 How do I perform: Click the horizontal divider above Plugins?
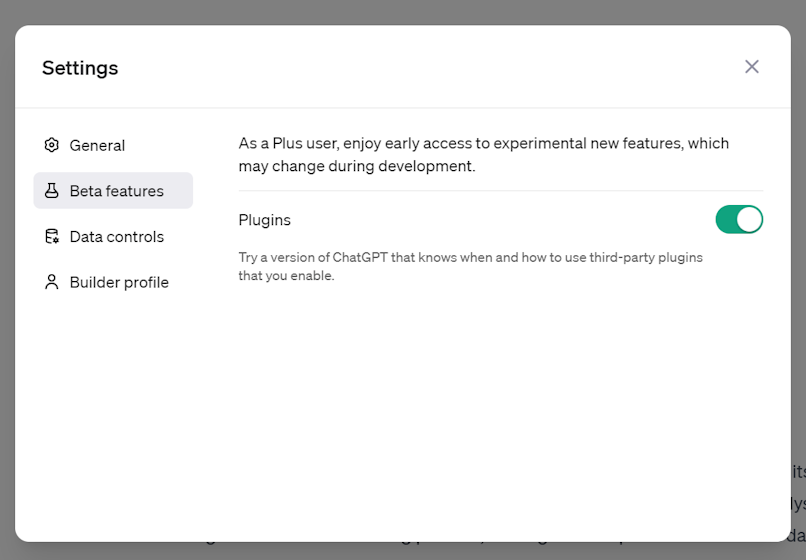click(x=501, y=191)
